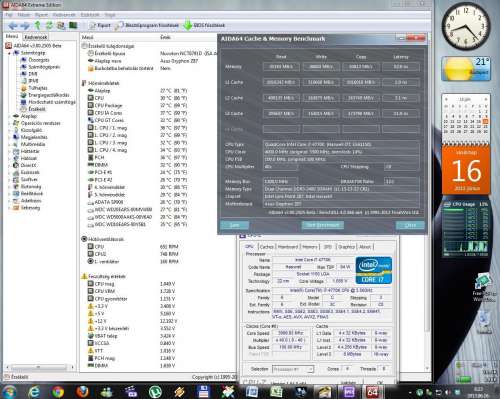This screenshot has width=500, height=399.
Task: Open the Caches tab in CPU-Z
Action: (x=267, y=247)
